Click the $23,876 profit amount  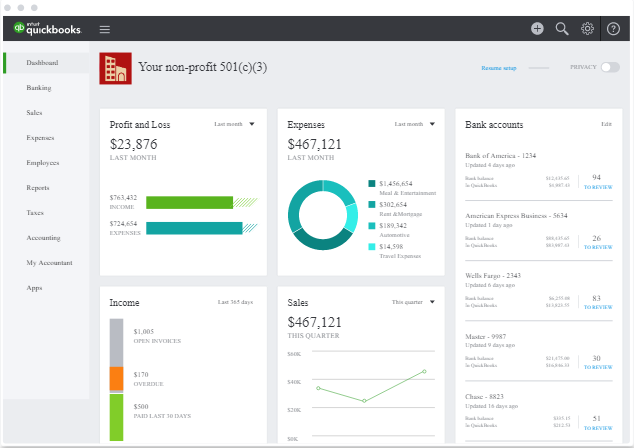tap(133, 144)
